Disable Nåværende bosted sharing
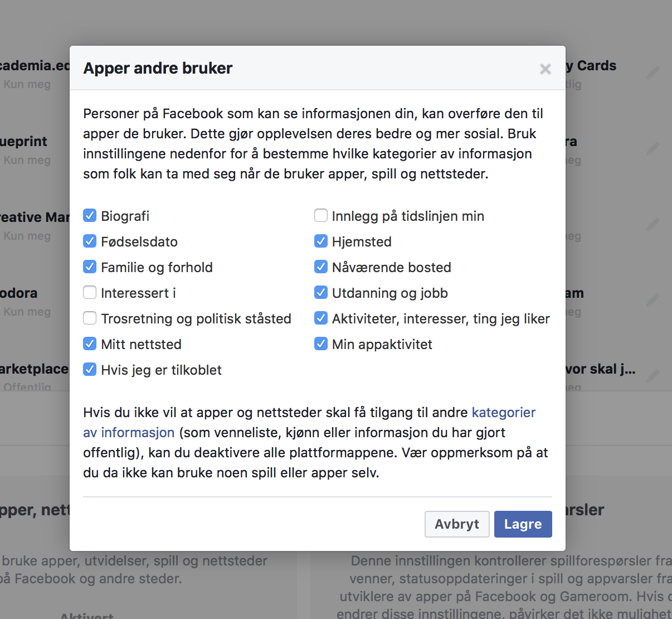This screenshot has width=672, height=619. pyautogui.click(x=321, y=267)
